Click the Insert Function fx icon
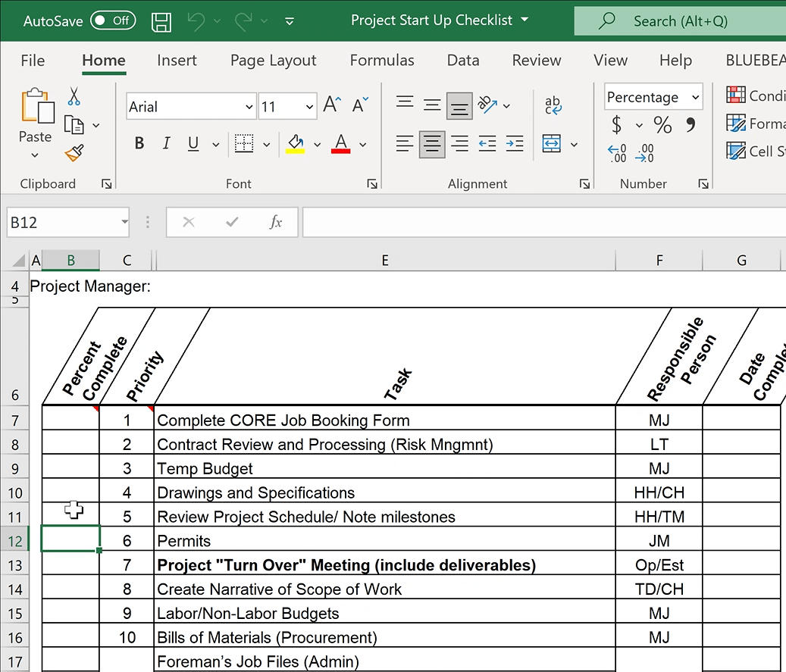 pos(276,222)
